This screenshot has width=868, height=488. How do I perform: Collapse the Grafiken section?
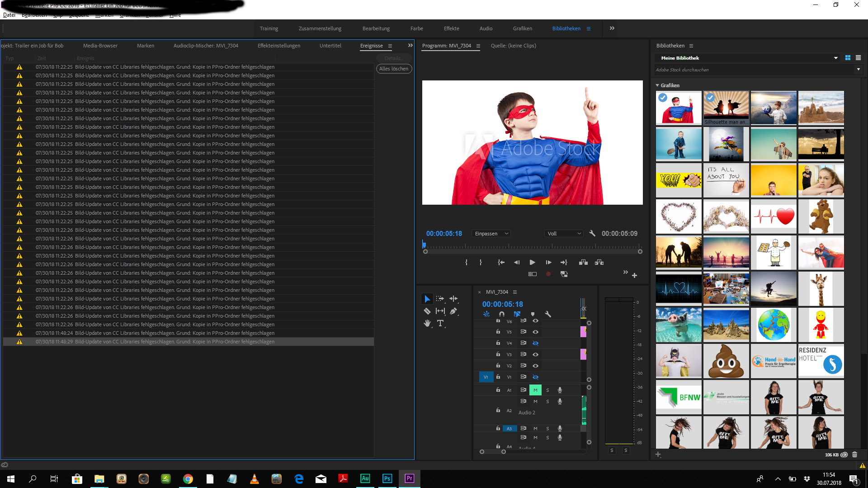[657, 85]
